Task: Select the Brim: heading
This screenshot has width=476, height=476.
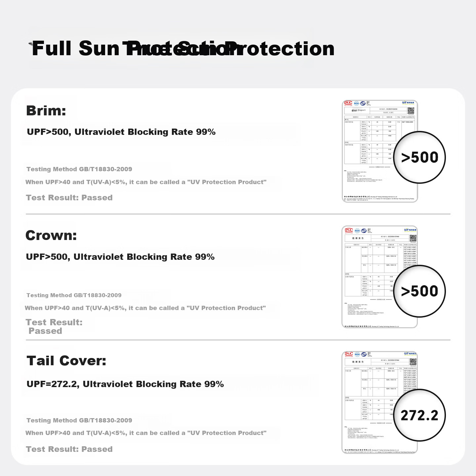Action: click(x=46, y=110)
